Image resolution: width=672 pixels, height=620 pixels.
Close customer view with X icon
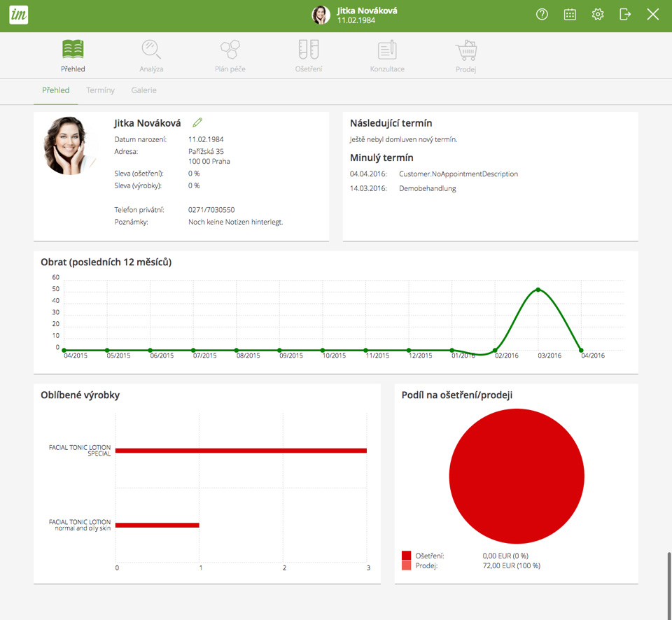(x=652, y=15)
